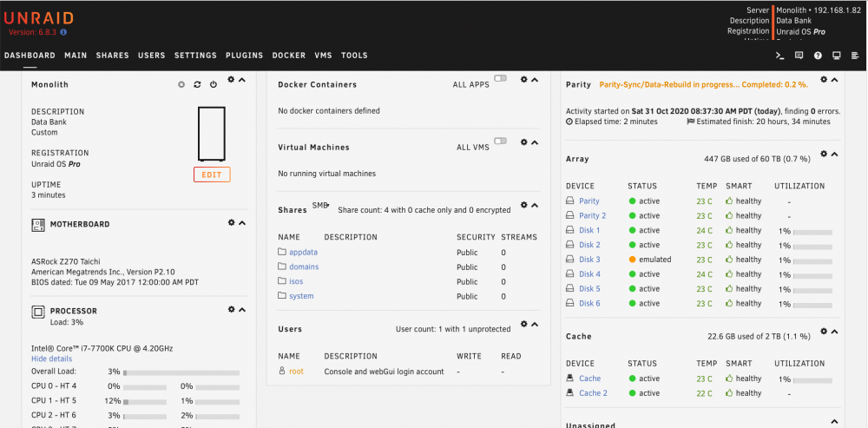This screenshot has height=428, width=868.
Task: Click the stop array circle icon for Monolith
Action: pyautogui.click(x=181, y=85)
